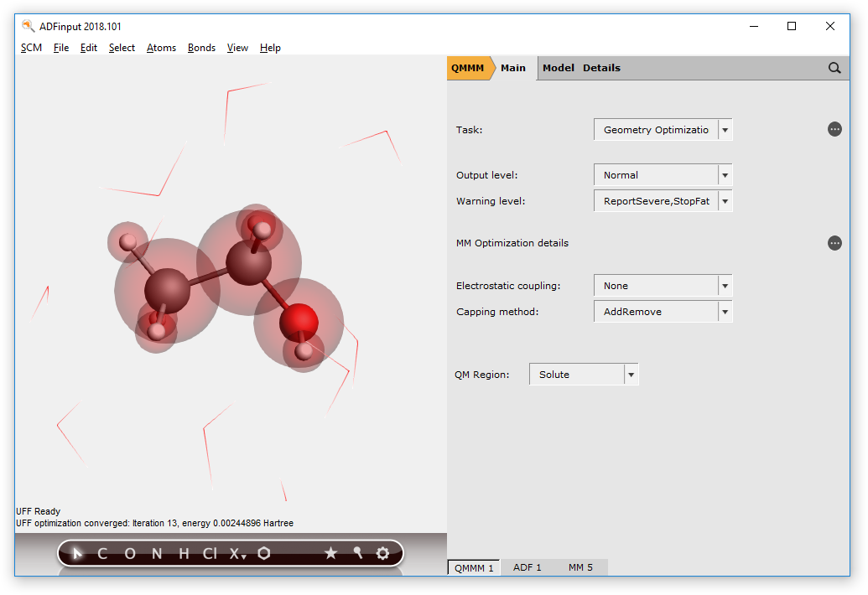868x595 pixels.
Task: Choose the Carbon (C) atom tool
Action: click(102, 554)
